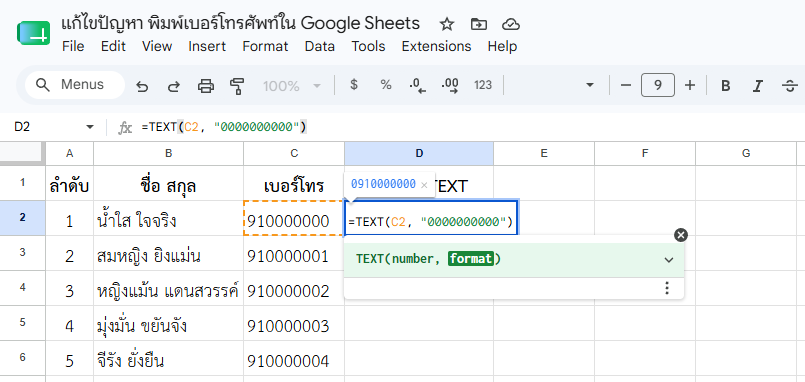Viewport: 805px width, 382px height.
Task: Format as currency with dollar icon
Action: coord(354,85)
